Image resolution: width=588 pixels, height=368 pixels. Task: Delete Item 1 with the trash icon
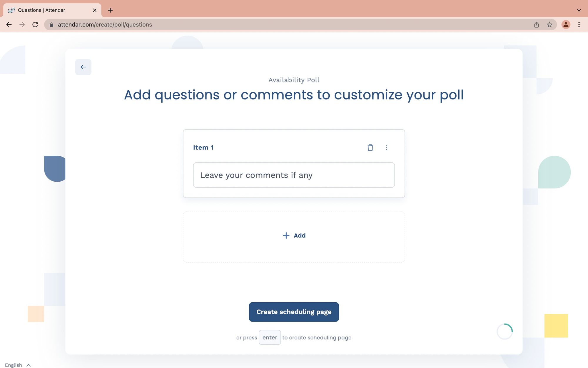tap(370, 147)
